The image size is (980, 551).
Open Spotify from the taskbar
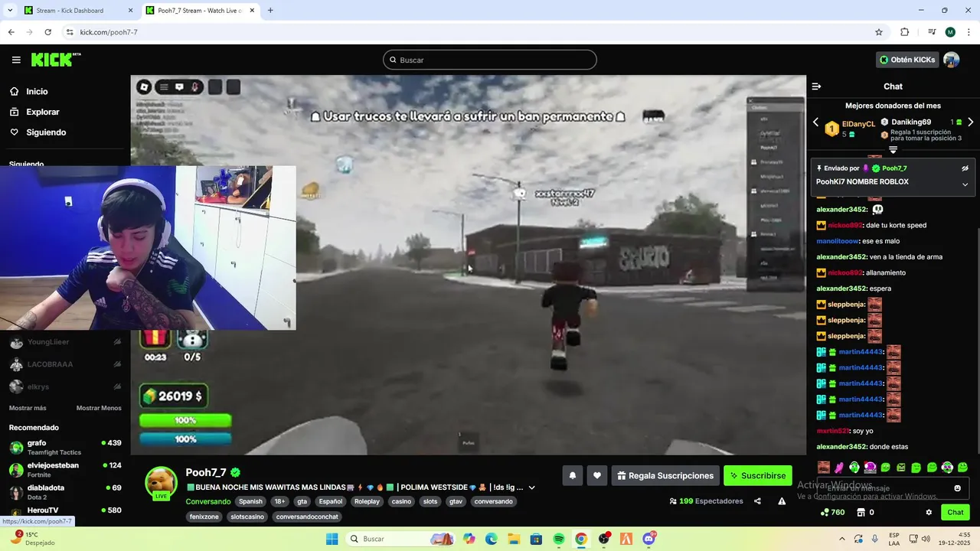(559, 539)
